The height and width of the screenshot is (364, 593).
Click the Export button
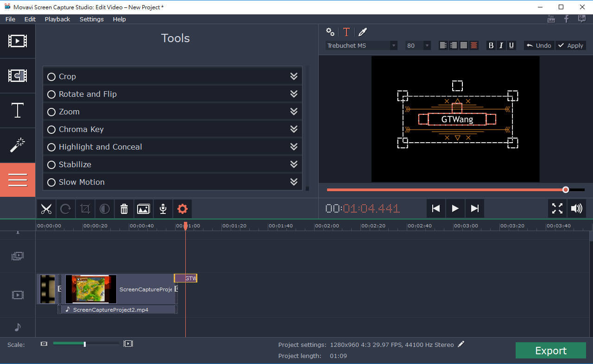click(550, 351)
